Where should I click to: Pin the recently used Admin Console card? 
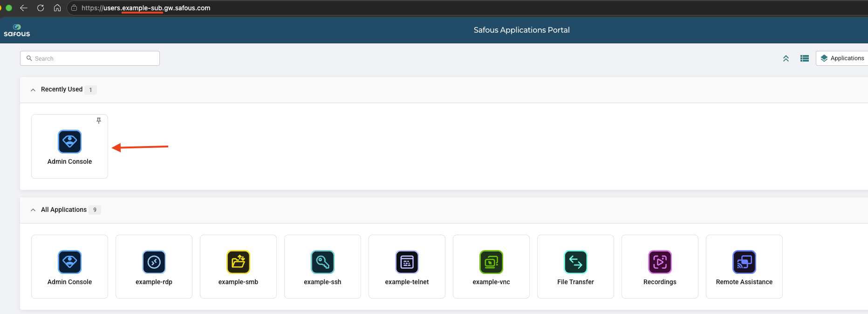click(99, 121)
